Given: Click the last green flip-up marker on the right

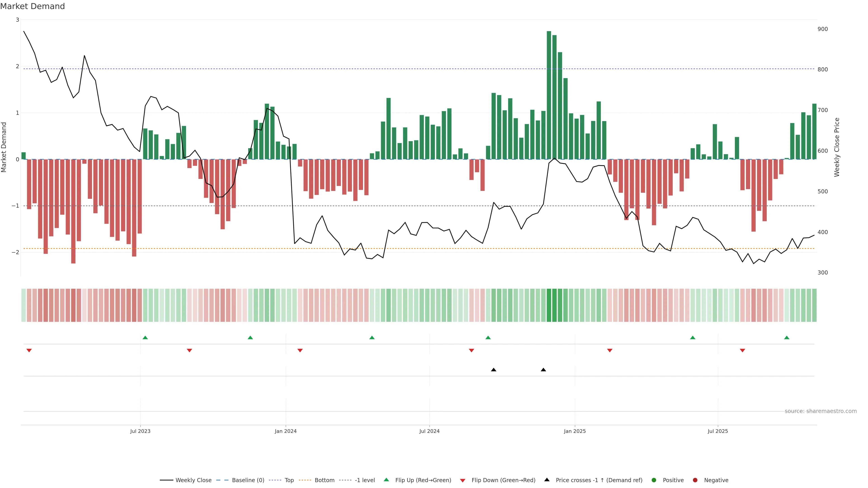Looking at the screenshot, I should (786, 338).
